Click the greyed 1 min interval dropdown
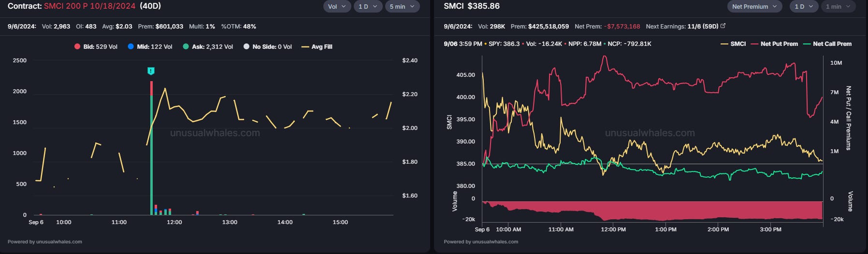 (839, 7)
